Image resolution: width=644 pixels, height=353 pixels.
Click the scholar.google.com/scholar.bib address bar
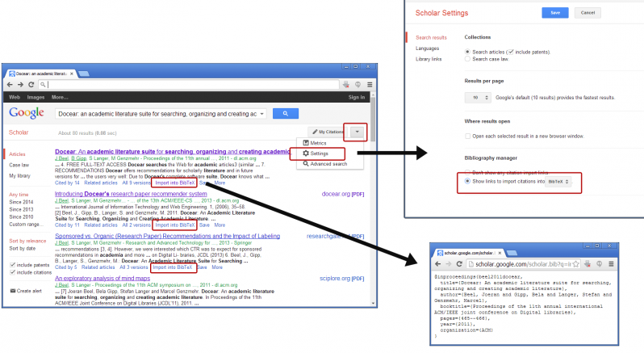click(523, 264)
